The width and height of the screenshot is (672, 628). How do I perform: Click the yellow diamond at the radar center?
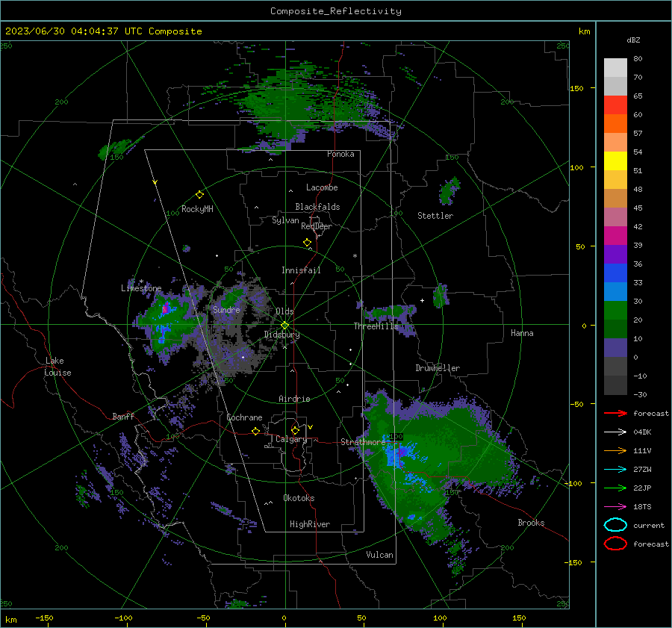[284, 326]
